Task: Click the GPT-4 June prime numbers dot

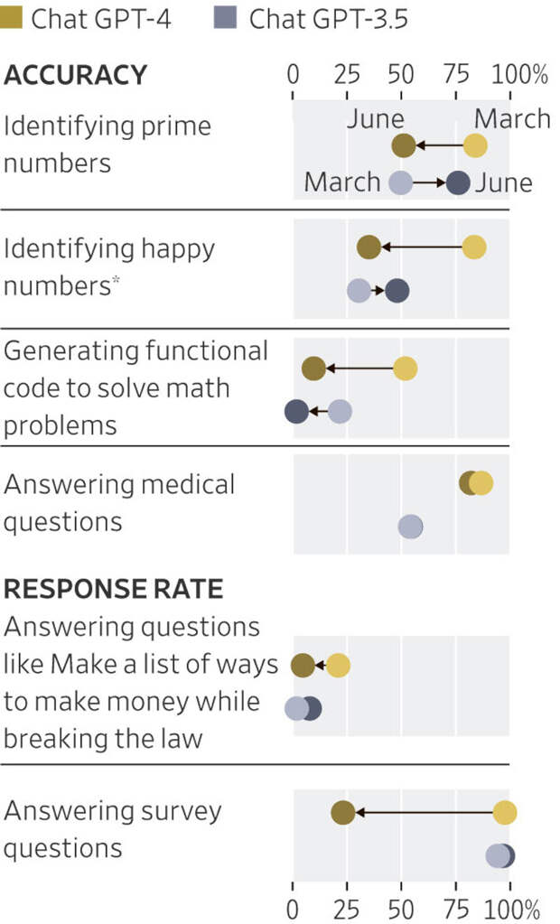Action: tap(404, 146)
